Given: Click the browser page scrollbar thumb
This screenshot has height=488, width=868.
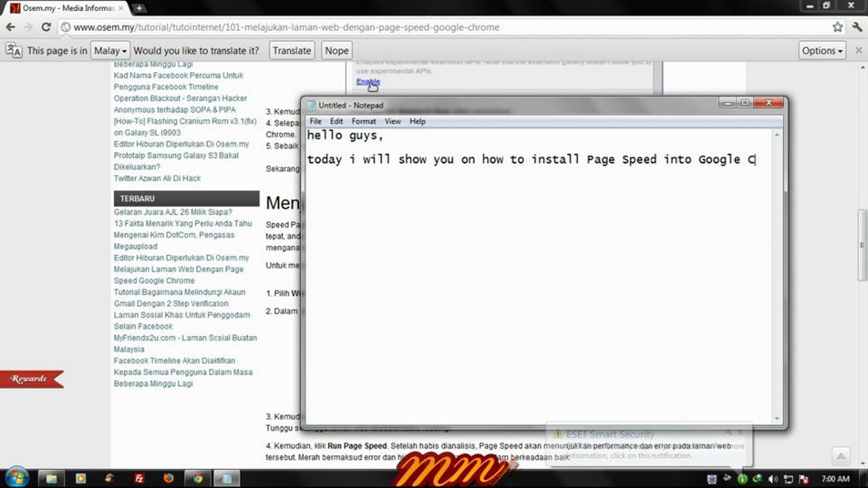Looking at the screenshot, I should tap(863, 245).
